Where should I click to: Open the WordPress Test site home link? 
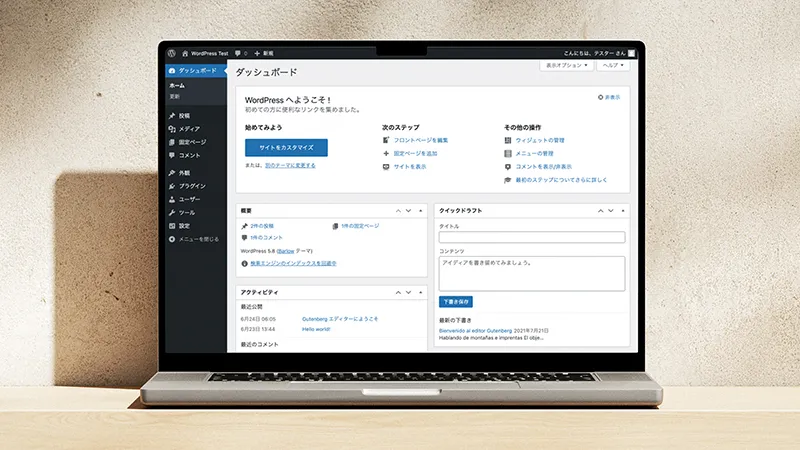coord(205,53)
